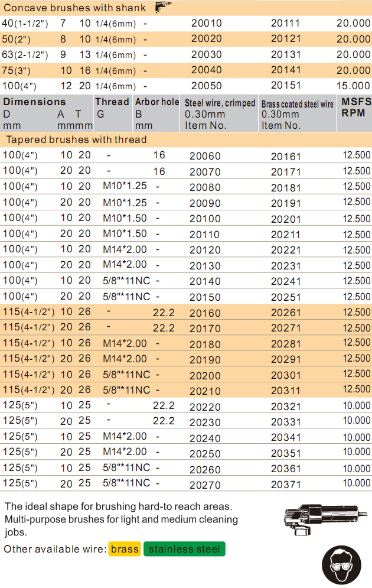Select item number 20160
The width and height of the screenshot is (372, 588).
(205, 313)
